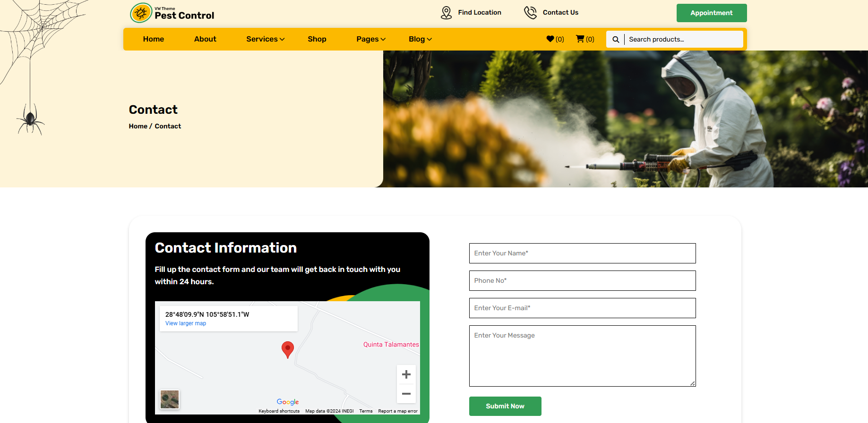
Task: Focus the Enter Your Name field
Action: [x=582, y=254]
